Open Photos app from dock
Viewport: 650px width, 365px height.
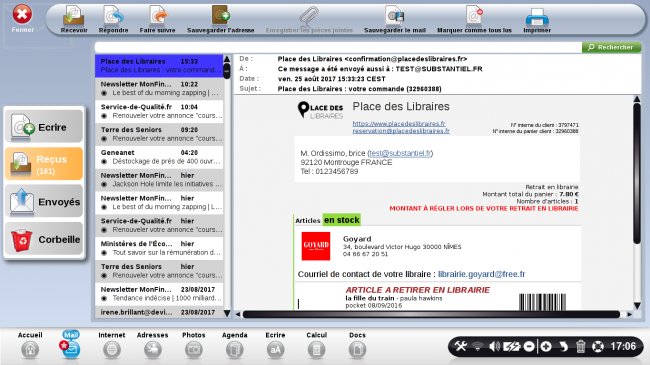[194, 345]
